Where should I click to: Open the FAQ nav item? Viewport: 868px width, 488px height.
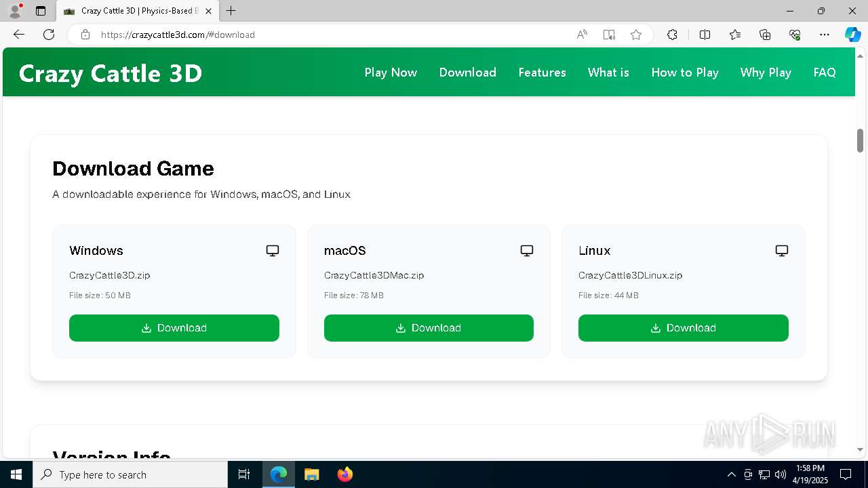[x=825, y=73]
